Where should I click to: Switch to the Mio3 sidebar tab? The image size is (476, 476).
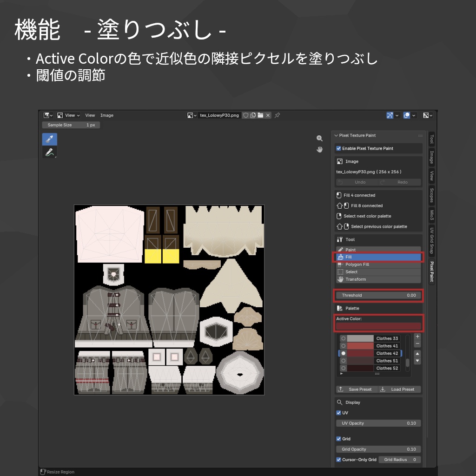pyautogui.click(x=431, y=215)
